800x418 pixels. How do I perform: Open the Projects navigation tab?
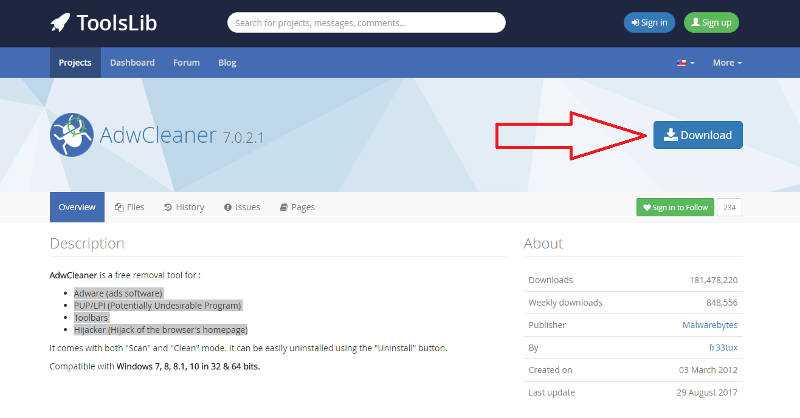pyautogui.click(x=75, y=63)
